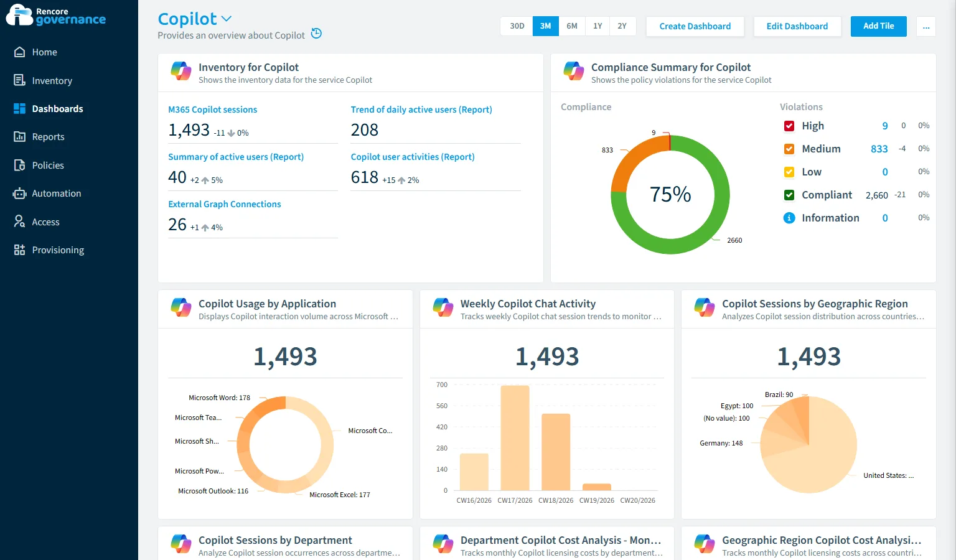The height and width of the screenshot is (560, 956).
Task: Click the Home sidebar icon
Action: 20,52
